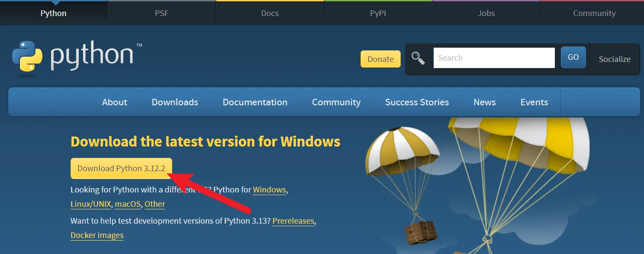Open the Success Stories menu
Image resolution: width=644 pixels, height=254 pixels.
[x=417, y=102]
